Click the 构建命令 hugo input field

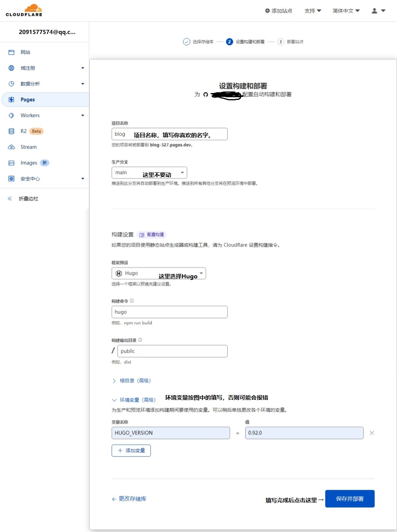click(x=169, y=312)
